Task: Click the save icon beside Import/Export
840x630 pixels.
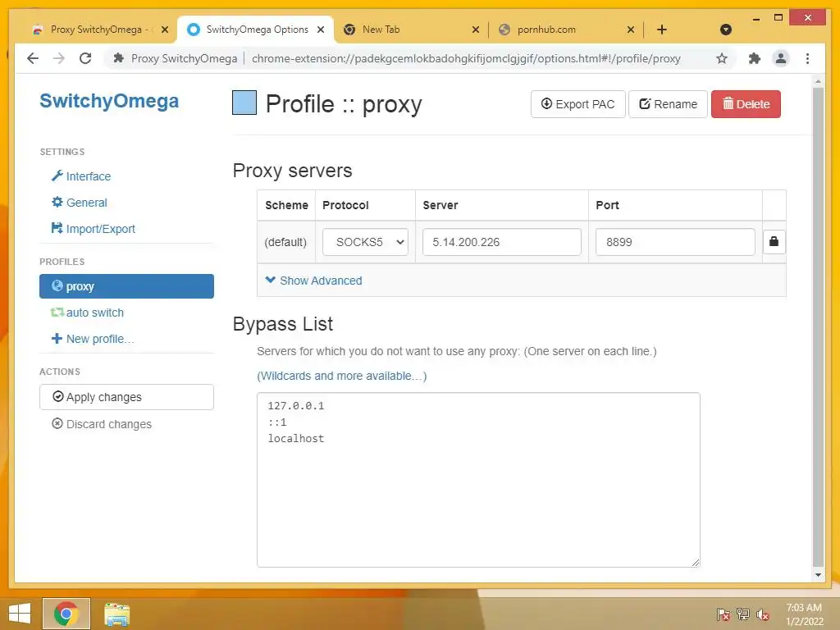Action: pos(57,228)
